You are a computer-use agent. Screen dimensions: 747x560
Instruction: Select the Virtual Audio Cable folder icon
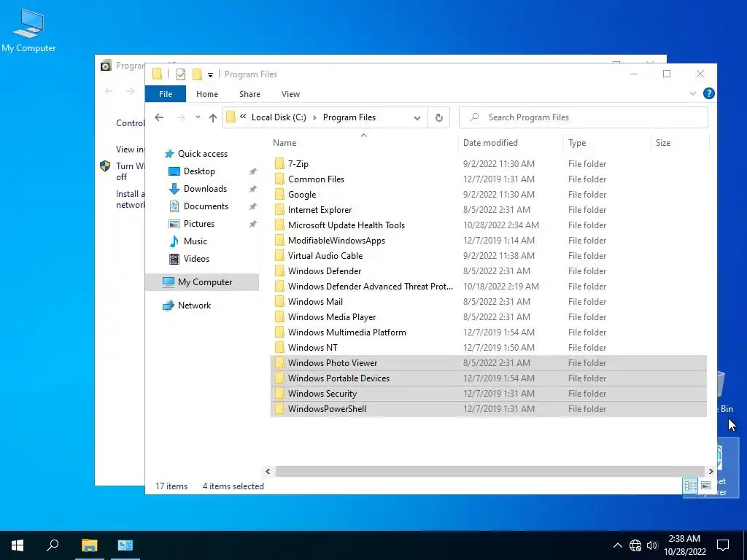279,256
